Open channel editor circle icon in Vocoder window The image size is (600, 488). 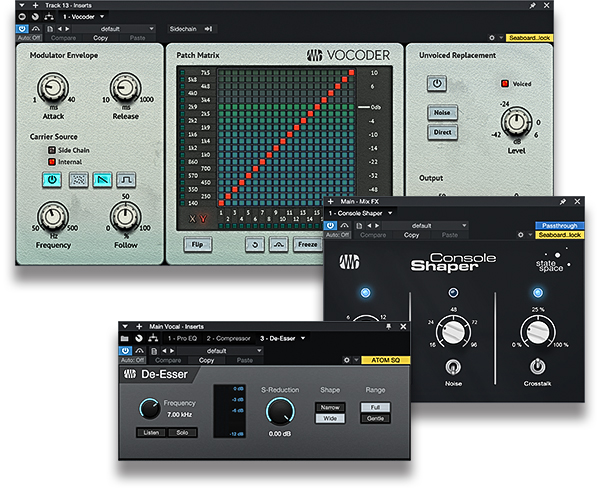[22, 16]
